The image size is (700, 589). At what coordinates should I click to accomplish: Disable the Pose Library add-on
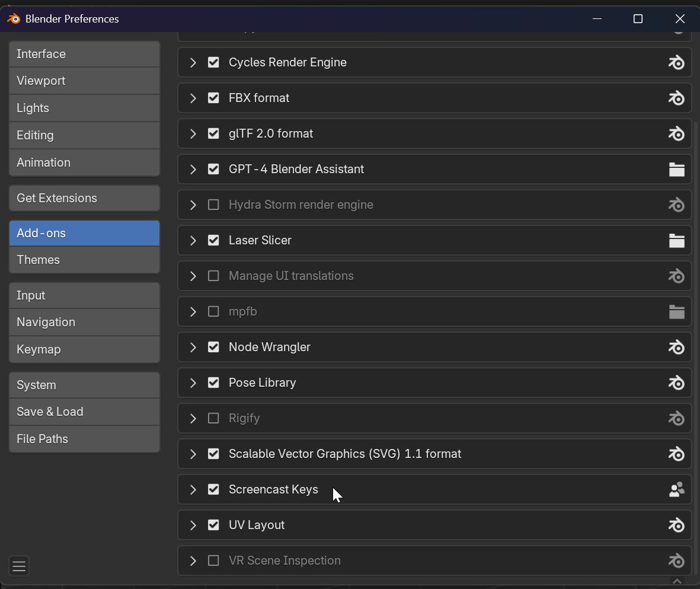point(213,383)
